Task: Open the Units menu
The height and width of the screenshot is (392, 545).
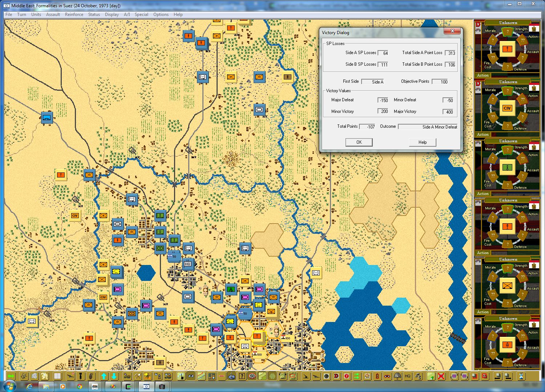Action: tap(36, 15)
